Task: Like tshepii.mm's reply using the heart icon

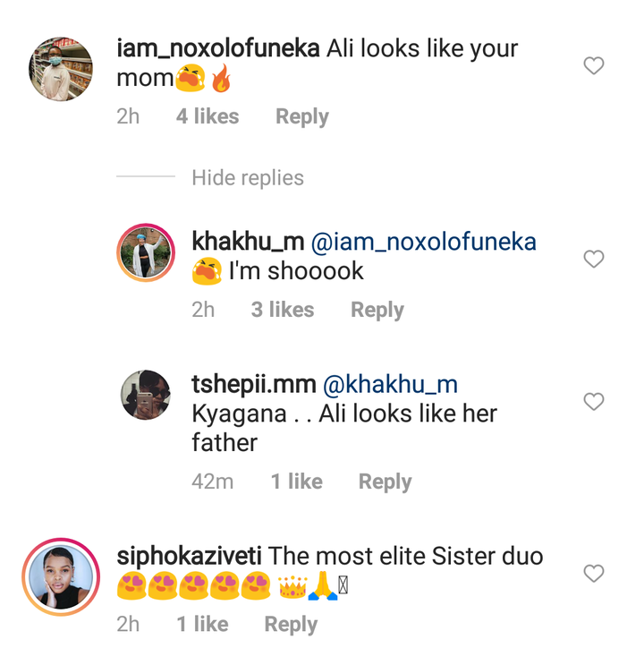Action: (594, 402)
